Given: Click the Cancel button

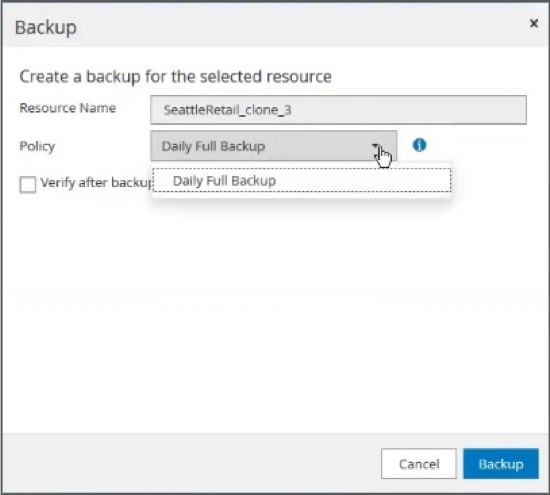Looking at the screenshot, I should tap(419, 463).
